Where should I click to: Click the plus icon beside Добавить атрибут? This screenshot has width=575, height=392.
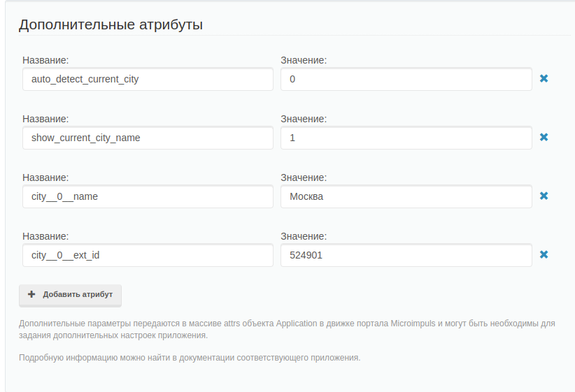coord(31,294)
